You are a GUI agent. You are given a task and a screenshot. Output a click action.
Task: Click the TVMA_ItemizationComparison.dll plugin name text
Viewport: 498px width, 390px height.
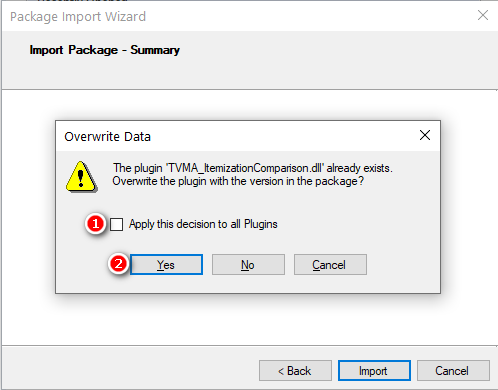(x=244, y=168)
